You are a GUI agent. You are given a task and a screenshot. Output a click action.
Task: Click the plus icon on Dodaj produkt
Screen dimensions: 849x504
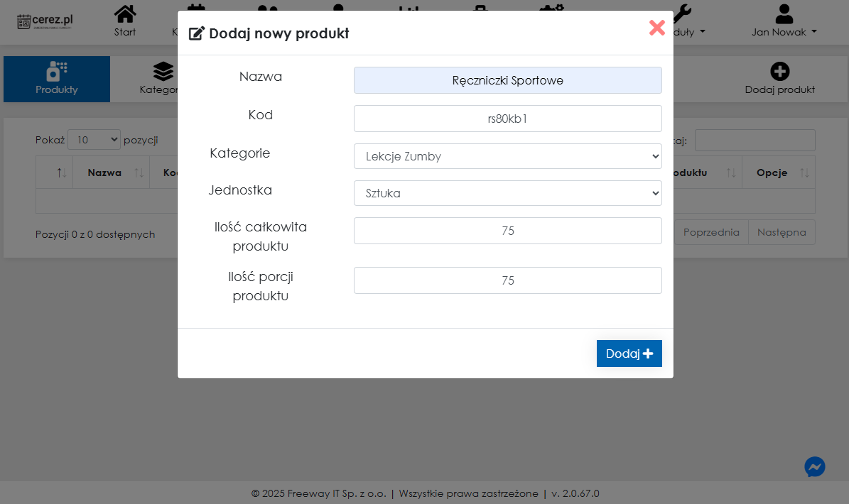pyautogui.click(x=780, y=72)
